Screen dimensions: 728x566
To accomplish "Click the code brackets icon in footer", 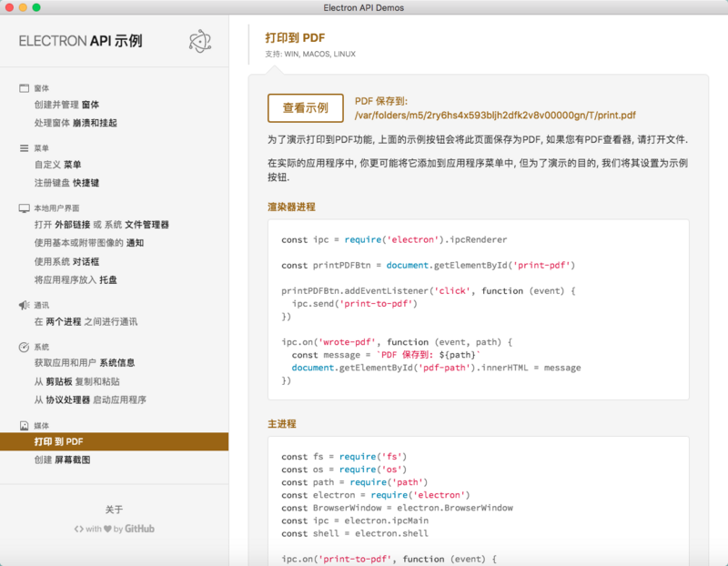I will (79, 529).
